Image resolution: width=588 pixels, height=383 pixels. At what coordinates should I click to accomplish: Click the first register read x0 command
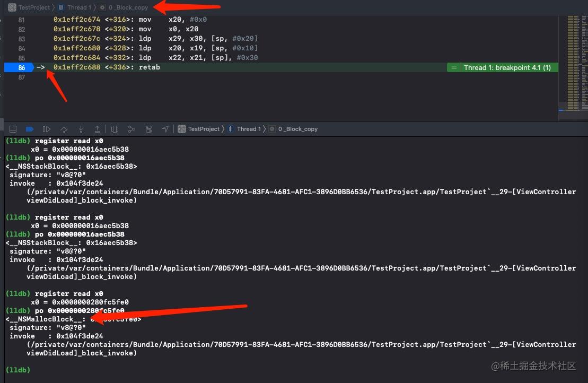[69, 141]
